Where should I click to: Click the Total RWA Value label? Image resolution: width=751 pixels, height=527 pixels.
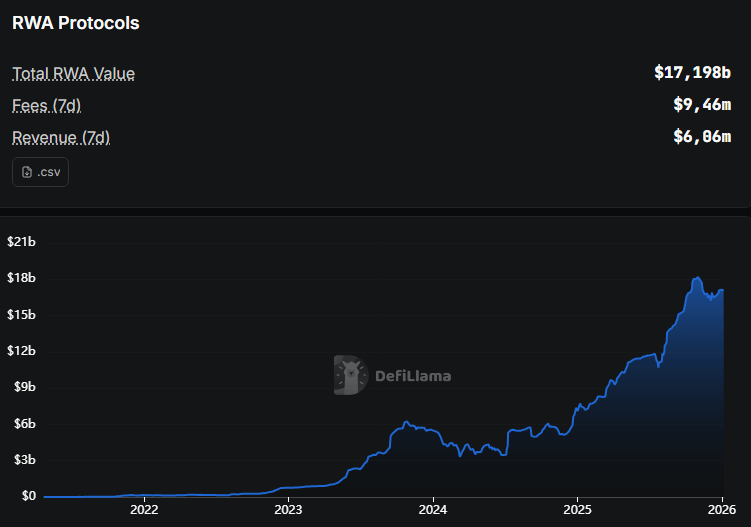click(x=73, y=74)
